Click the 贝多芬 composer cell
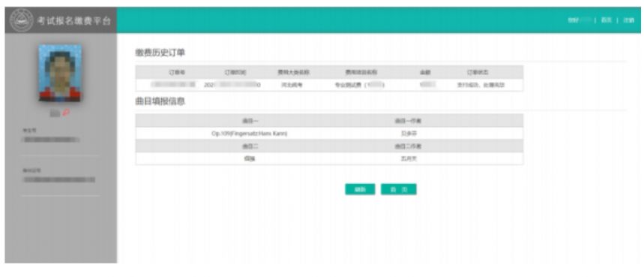The height and width of the screenshot is (277, 644). (409, 134)
